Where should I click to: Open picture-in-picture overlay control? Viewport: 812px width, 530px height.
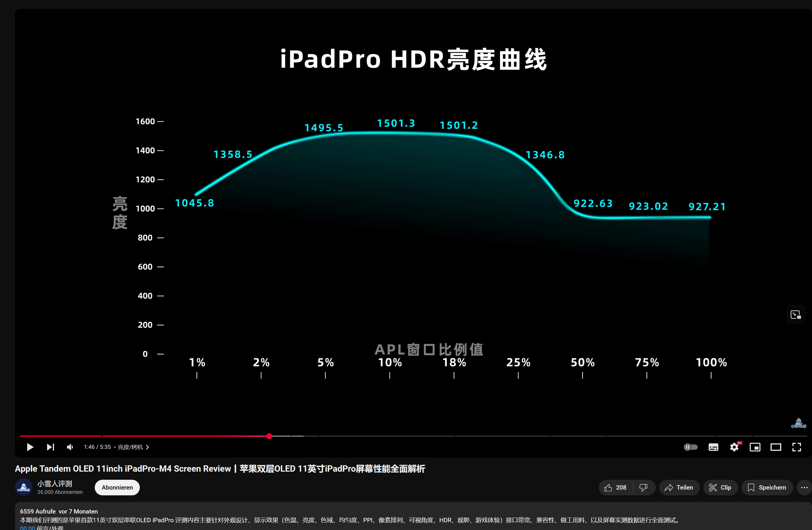796,314
